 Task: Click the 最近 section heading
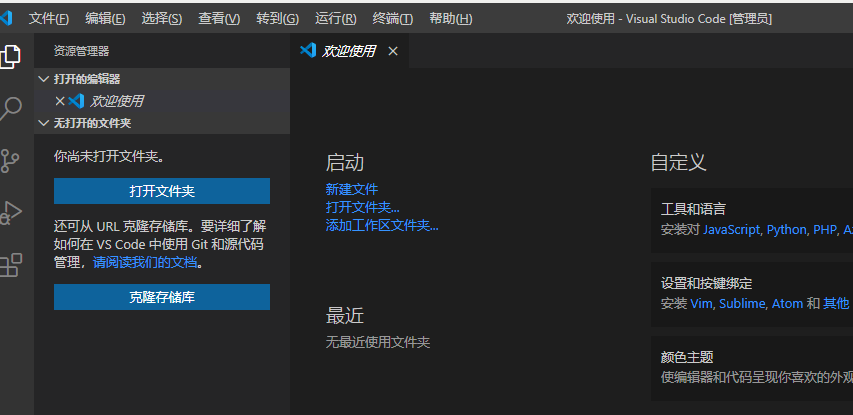344,315
